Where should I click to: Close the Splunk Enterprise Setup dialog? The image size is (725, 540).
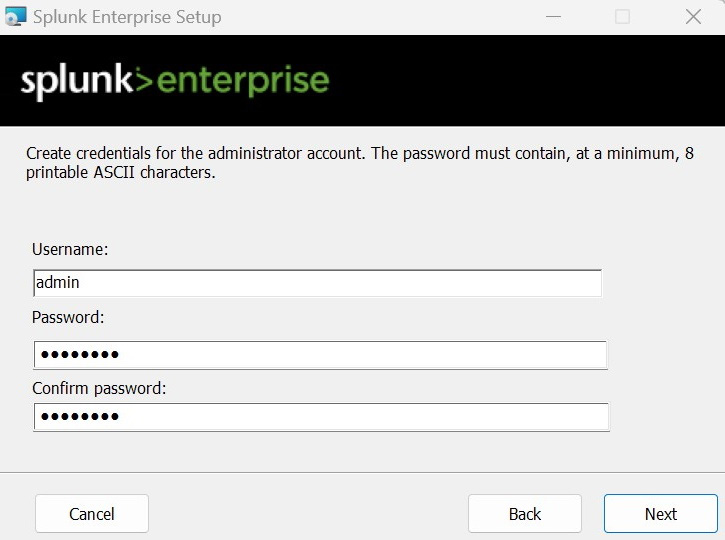pos(693,17)
